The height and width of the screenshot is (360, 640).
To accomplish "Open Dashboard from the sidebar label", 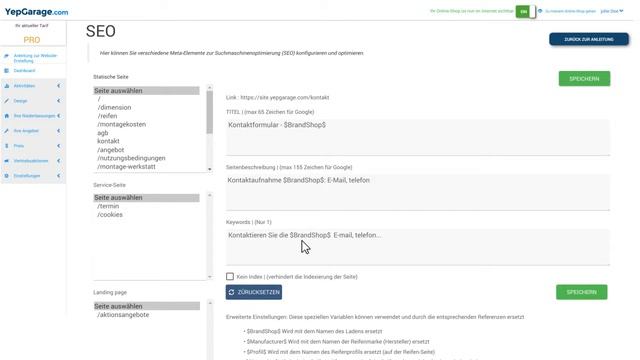I will pos(24,71).
